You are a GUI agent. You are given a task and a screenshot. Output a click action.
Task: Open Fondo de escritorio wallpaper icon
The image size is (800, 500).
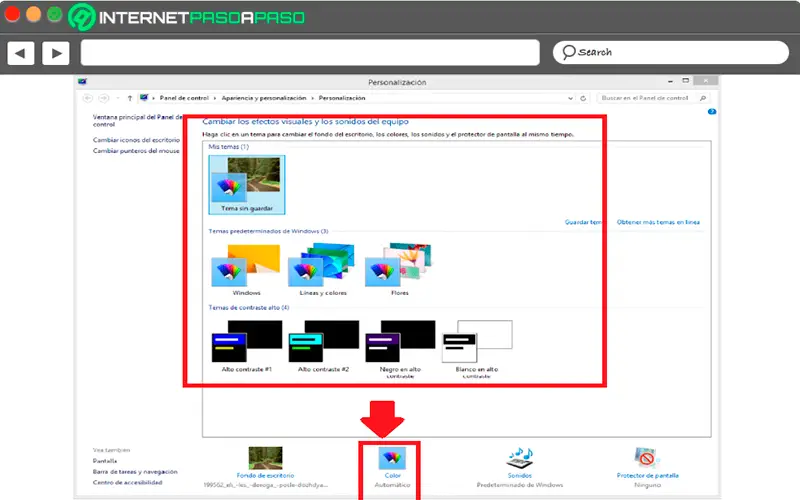coord(265,458)
